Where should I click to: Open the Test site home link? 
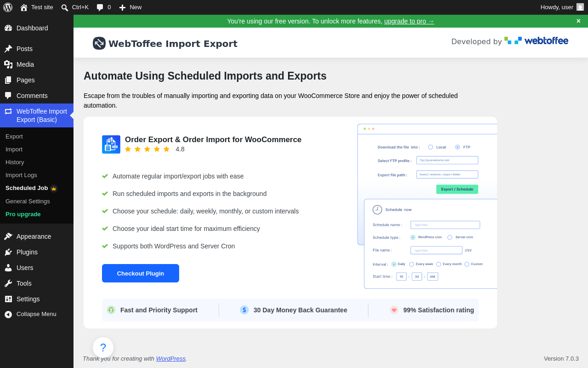(37, 7)
